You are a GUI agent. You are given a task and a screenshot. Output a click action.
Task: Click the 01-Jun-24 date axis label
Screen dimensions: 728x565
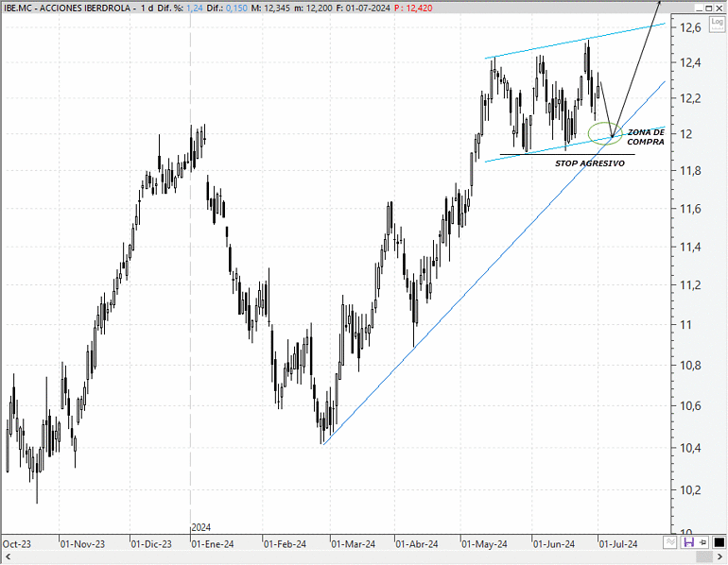(554, 544)
